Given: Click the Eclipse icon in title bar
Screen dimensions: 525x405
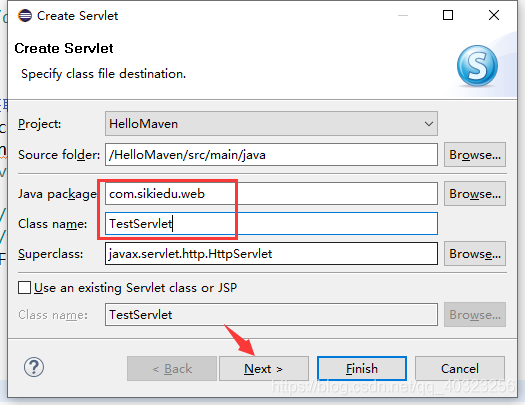Looking at the screenshot, I should (25, 15).
